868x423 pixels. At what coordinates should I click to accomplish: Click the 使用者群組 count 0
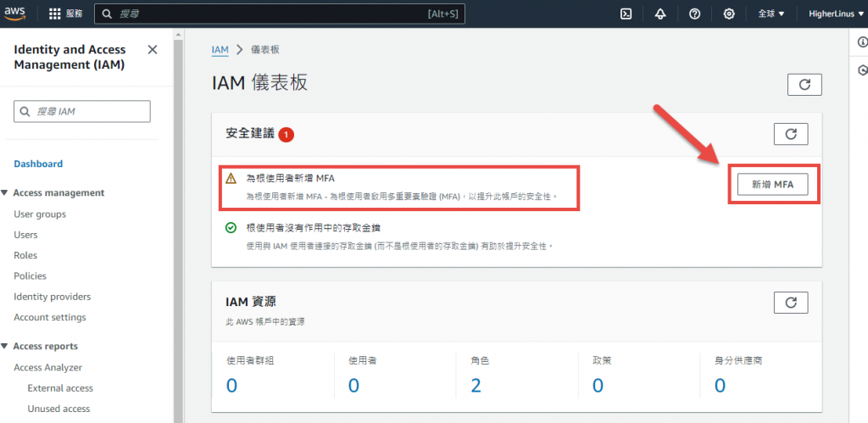pyautogui.click(x=231, y=385)
